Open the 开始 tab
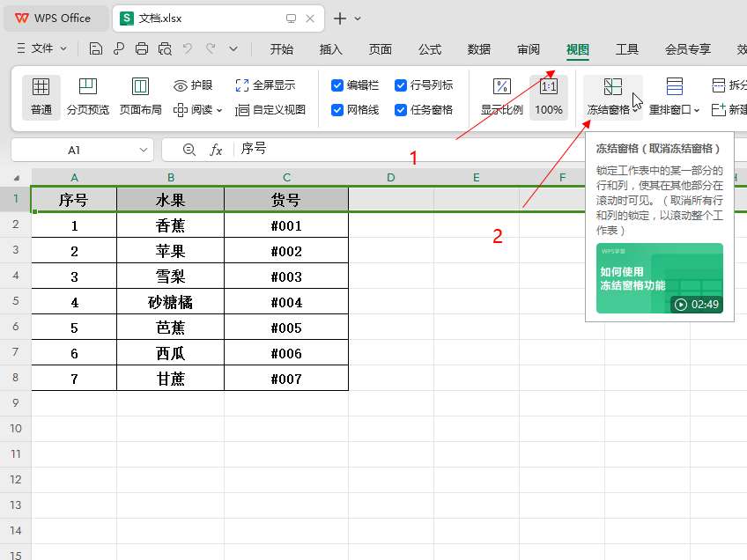This screenshot has width=747, height=560. 282,49
